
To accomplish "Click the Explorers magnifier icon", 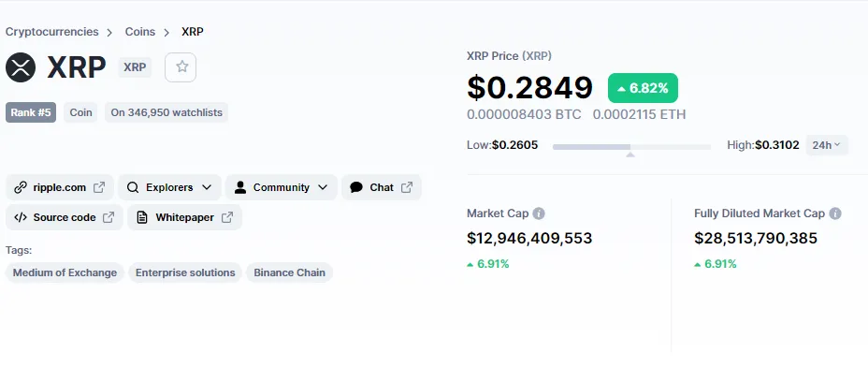I will [132, 187].
